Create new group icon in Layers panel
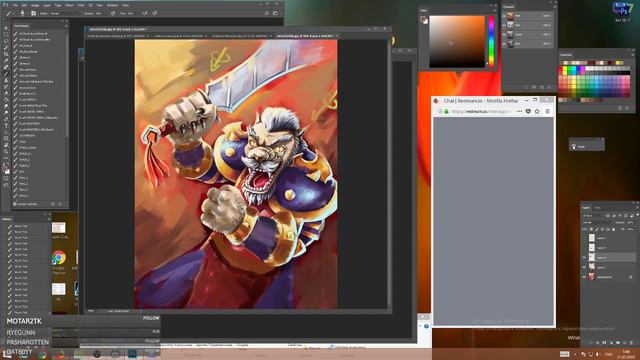Image resolution: width=640 pixels, height=360 pixels. (618, 342)
